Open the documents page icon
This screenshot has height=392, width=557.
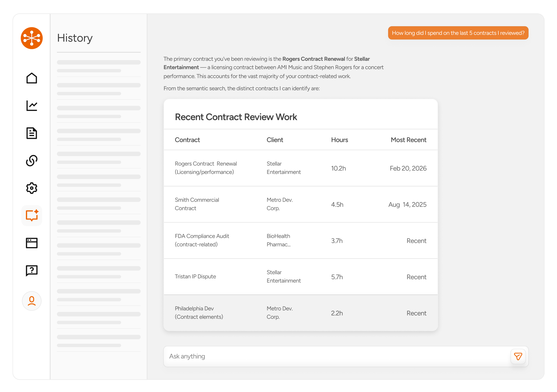[x=32, y=133]
